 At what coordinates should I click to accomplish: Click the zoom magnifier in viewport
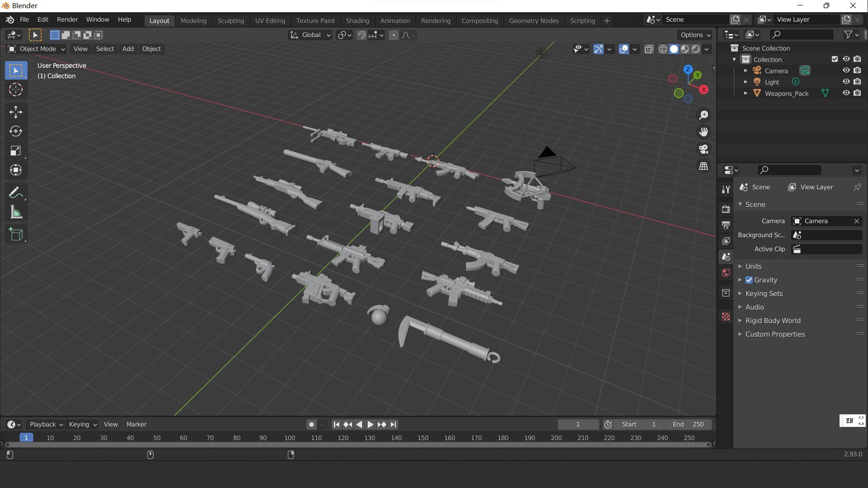[x=703, y=115]
